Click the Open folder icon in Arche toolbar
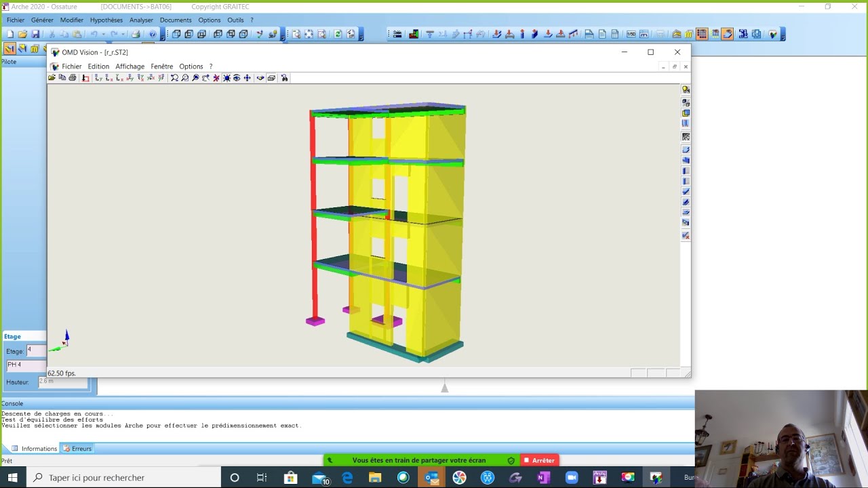This screenshot has width=868, height=488. pos(22,34)
